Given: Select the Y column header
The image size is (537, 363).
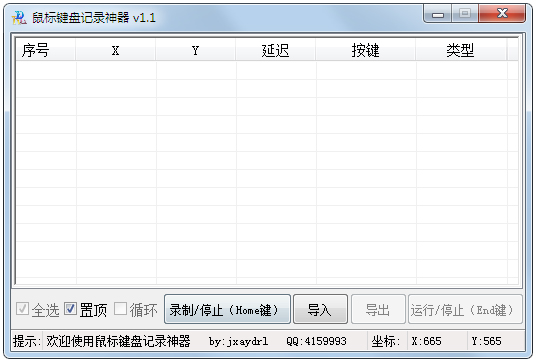Looking at the screenshot, I should pyautogui.click(x=195, y=50).
